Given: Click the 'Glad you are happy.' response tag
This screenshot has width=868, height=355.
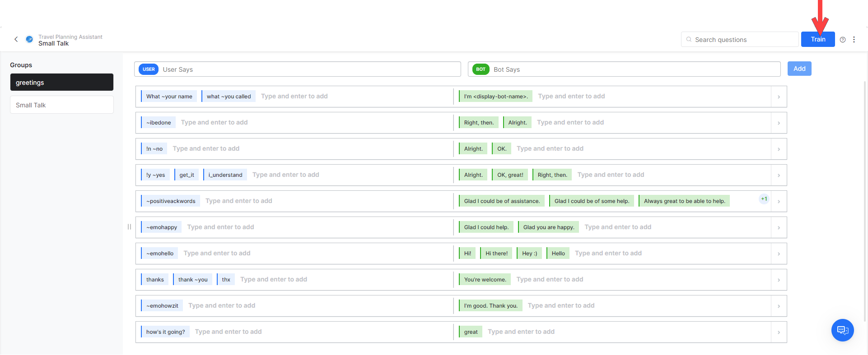Looking at the screenshot, I should click(548, 227).
